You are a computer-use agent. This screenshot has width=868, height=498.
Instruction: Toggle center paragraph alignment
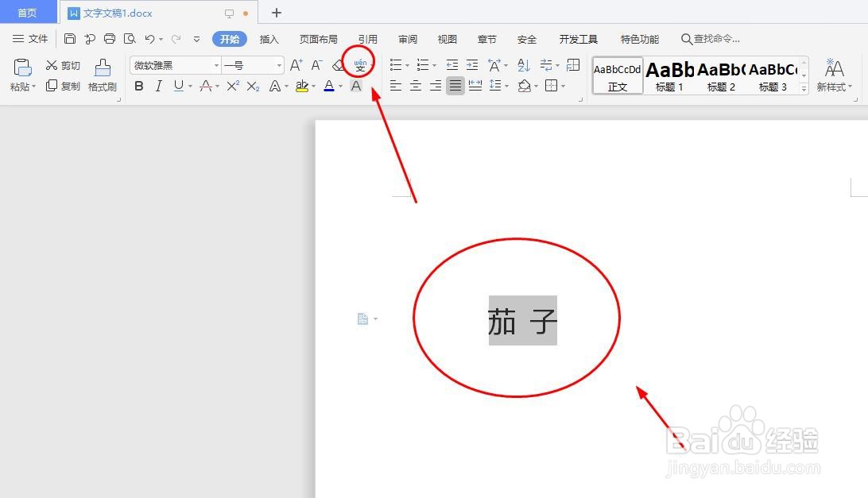(416, 86)
